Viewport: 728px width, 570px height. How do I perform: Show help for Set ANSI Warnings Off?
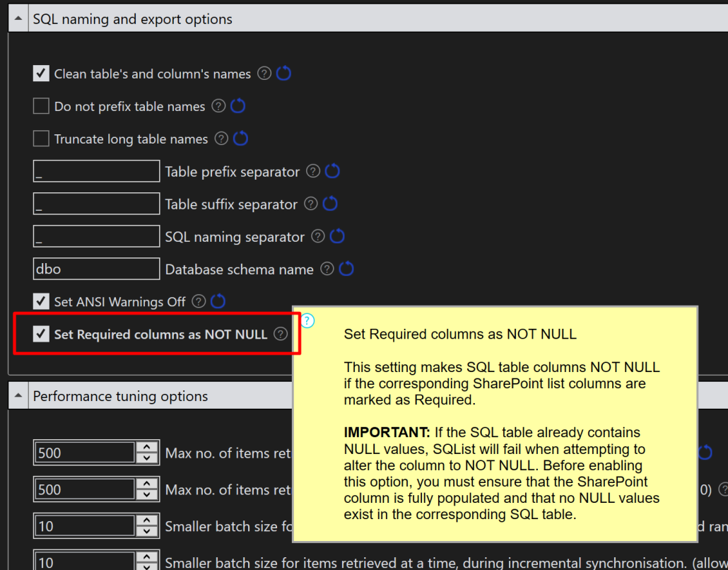(x=199, y=301)
